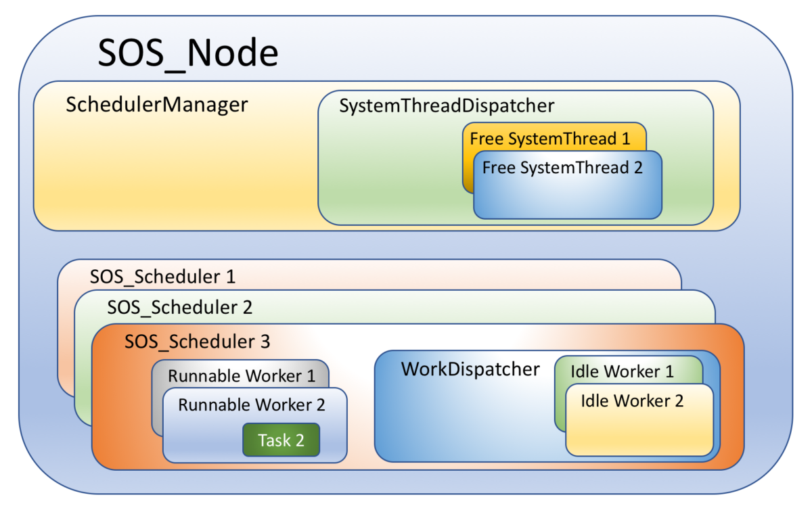Click blank yellow area under Idle Worker 2 text
The width and height of the screenshot is (812, 508).
(x=639, y=433)
